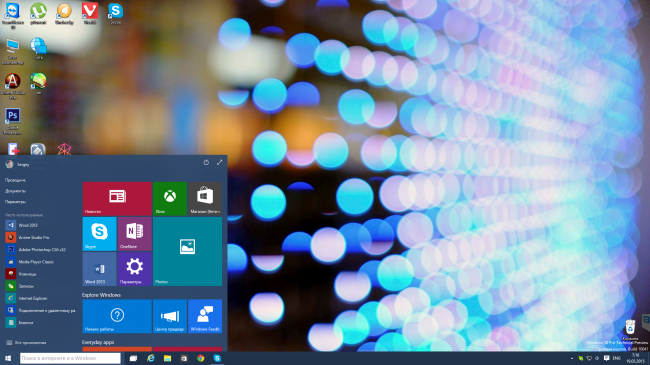Open the orange leaf app desktop shortcut
650x365 pixels.
tap(64, 14)
